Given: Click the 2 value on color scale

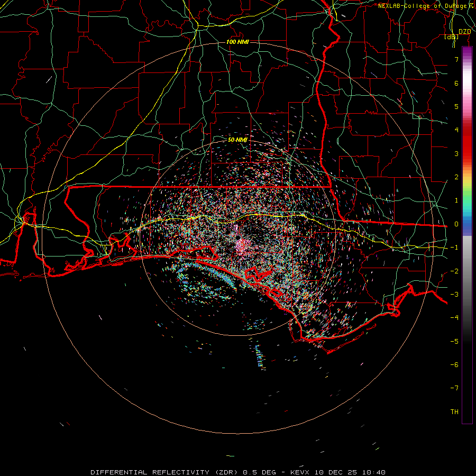Looking at the screenshot, I should click(x=456, y=177).
